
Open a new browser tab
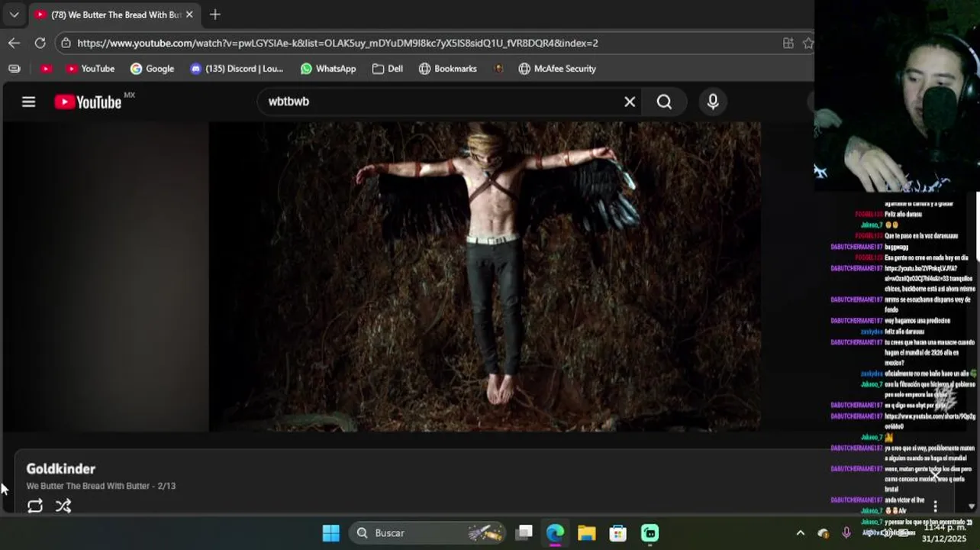[215, 15]
